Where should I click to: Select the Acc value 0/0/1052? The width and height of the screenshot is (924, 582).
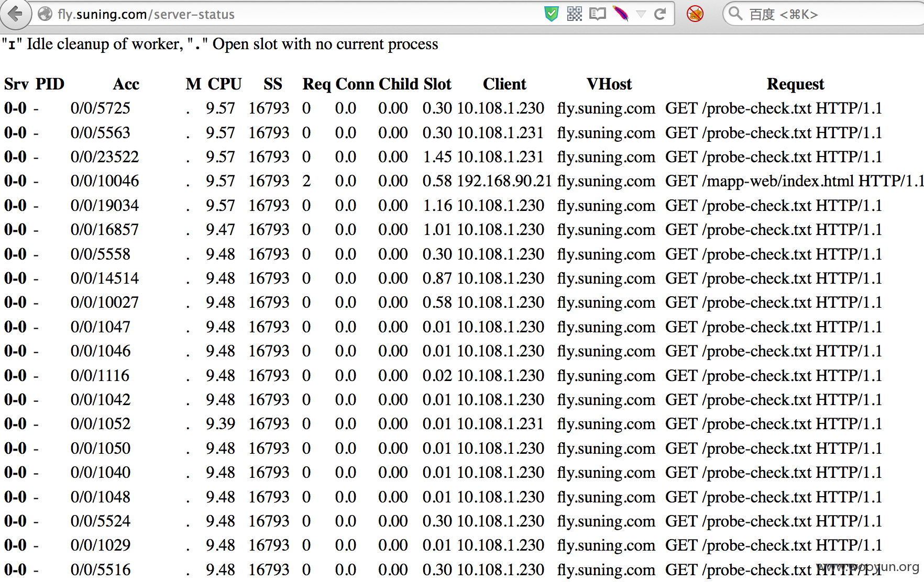(x=100, y=424)
